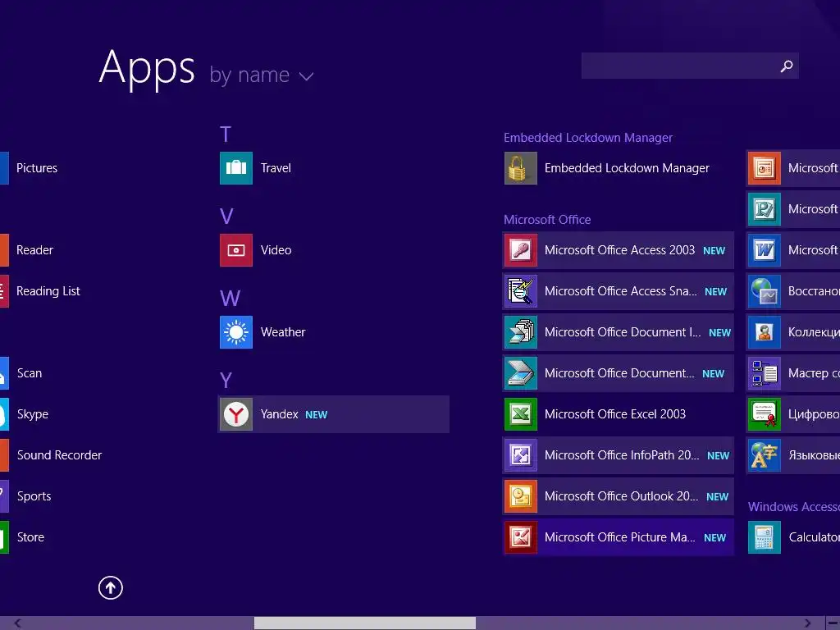
Task: Click the scrollbar right arrow
Action: [x=807, y=623]
